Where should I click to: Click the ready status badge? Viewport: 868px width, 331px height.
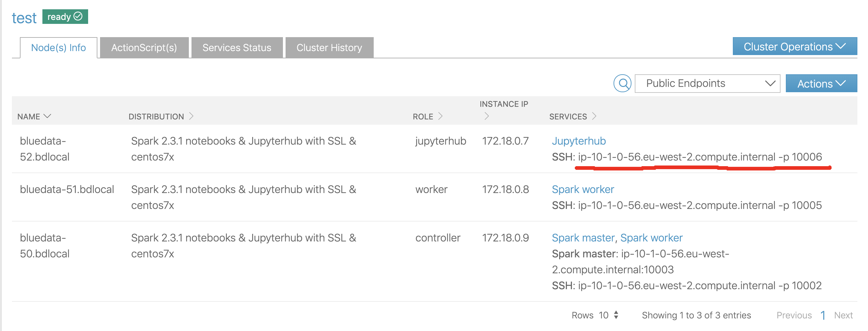click(65, 17)
